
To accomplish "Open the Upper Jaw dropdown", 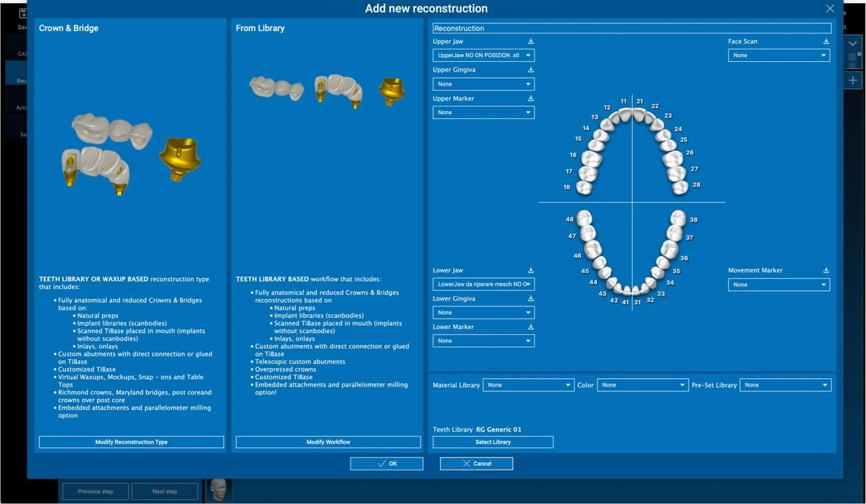I will 483,55.
